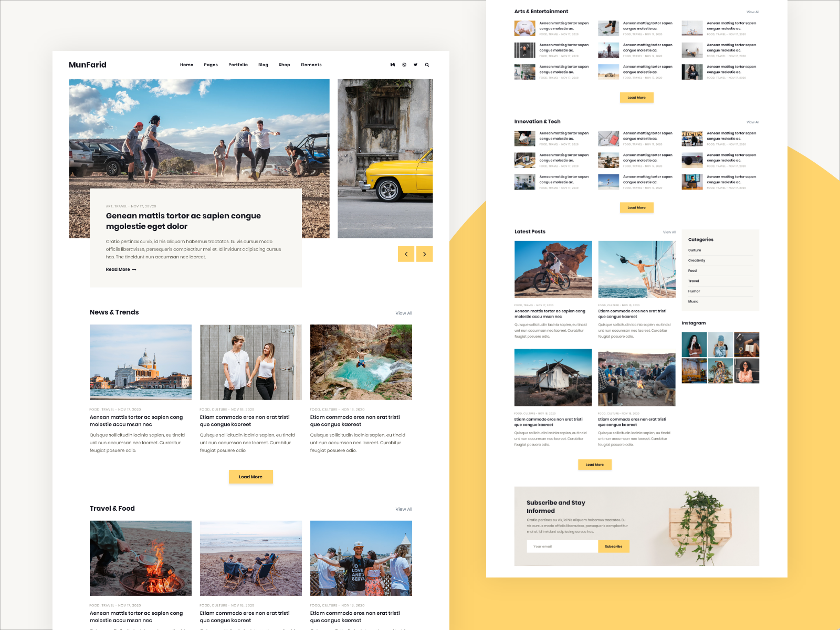Click Load More under Latest Posts
Image resolution: width=840 pixels, height=630 pixels.
(x=595, y=465)
